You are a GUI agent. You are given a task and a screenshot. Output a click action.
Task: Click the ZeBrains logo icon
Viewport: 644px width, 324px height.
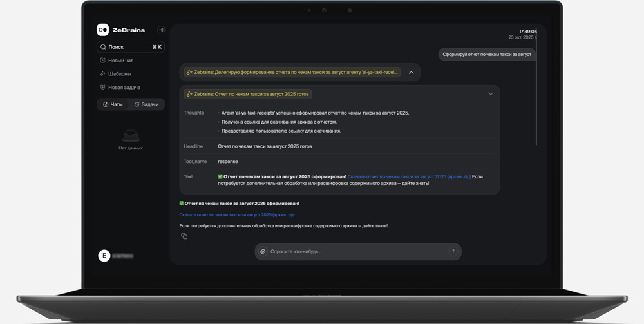[x=102, y=30]
